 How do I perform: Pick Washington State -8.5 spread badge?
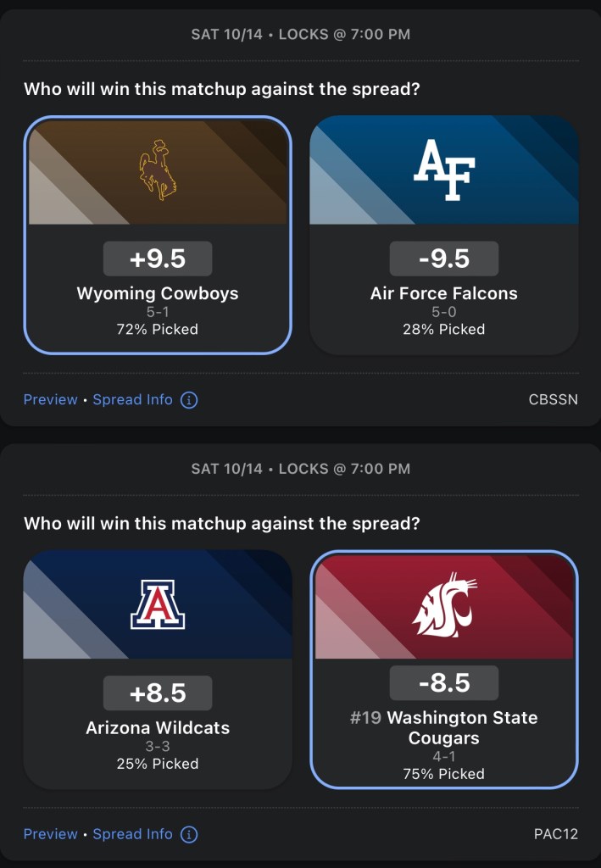click(444, 682)
